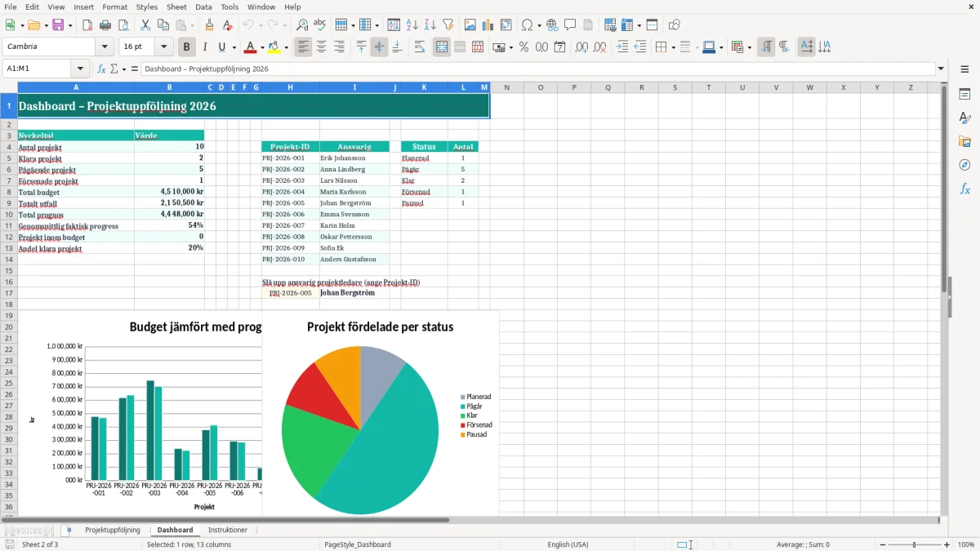Insert a comment bubble
This screenshot has width=980, height=551.
tap(570, 25)
